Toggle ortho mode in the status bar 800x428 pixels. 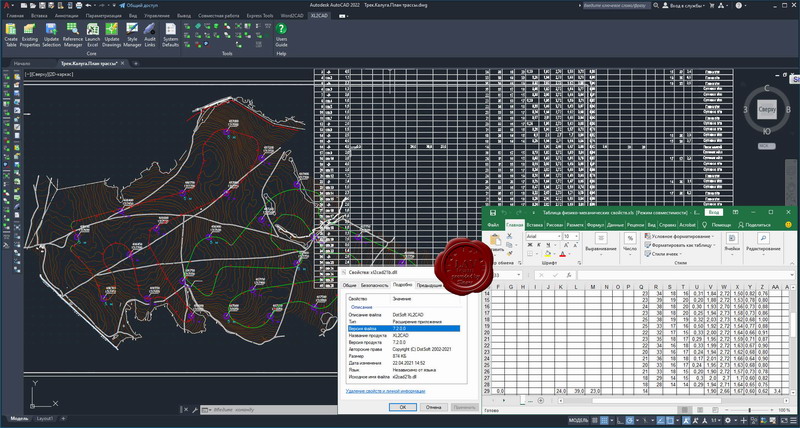(x=621, y=420)
